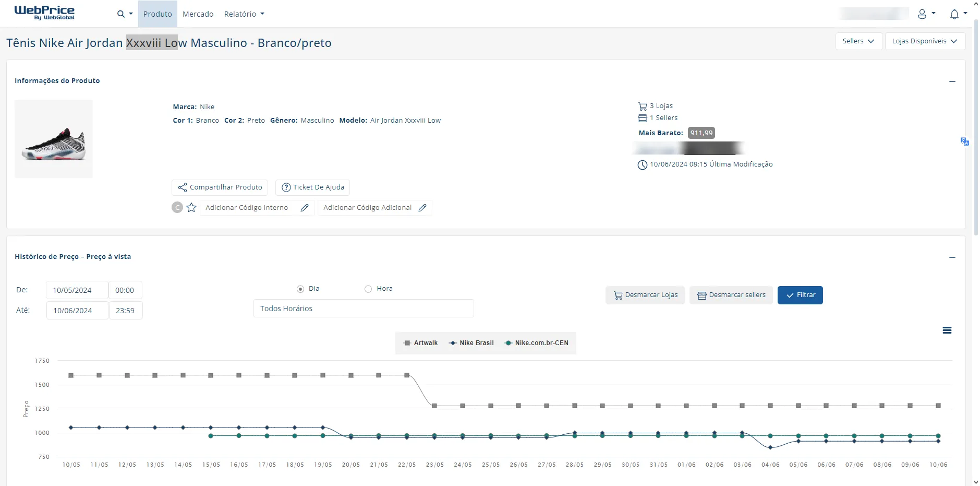This screenshot has height=486, width=980.
Task: Expand the Lojas Disponíveis dropdown
Action: pos(925,41)
